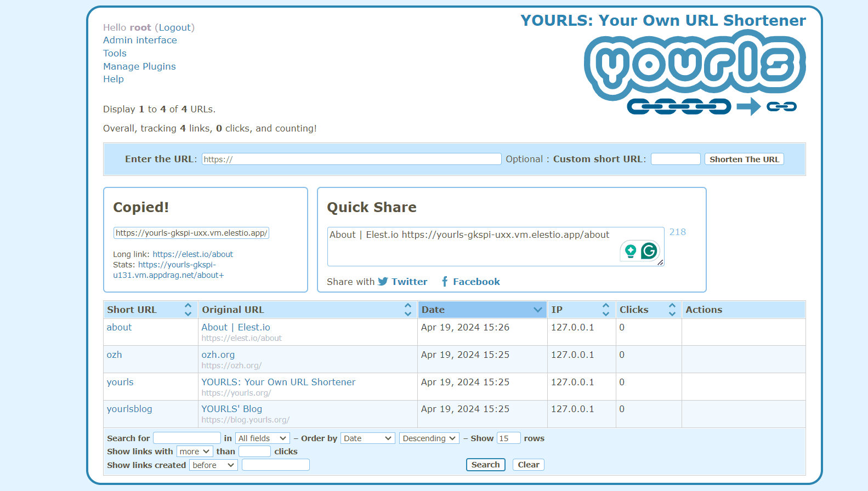Focus the Custom short URL input field

point(675,159)
